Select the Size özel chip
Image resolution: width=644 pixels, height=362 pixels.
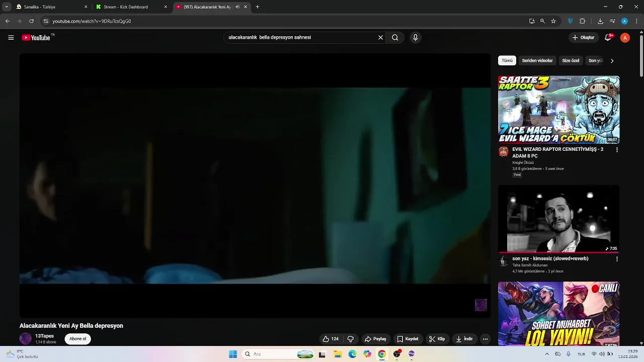571,60
